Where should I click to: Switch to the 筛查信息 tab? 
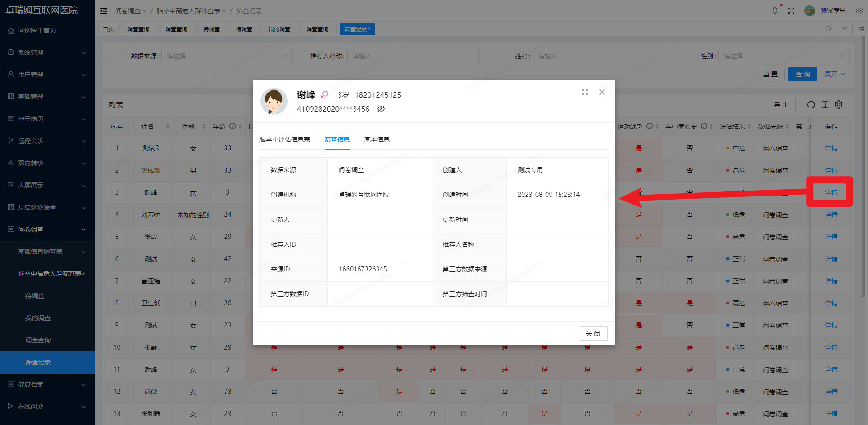(x=337, y=140)
